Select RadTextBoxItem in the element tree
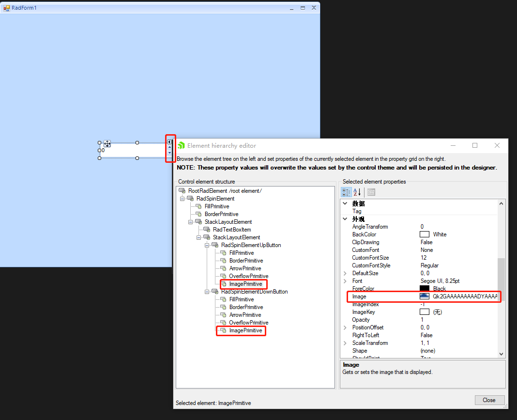Viewport: 517px width, 420px height. tap(232, 230)
